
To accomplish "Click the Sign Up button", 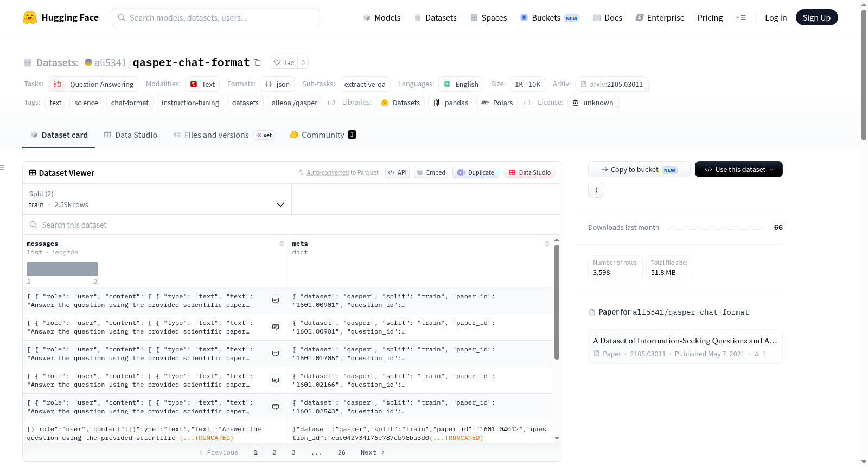I will (816, 17).
